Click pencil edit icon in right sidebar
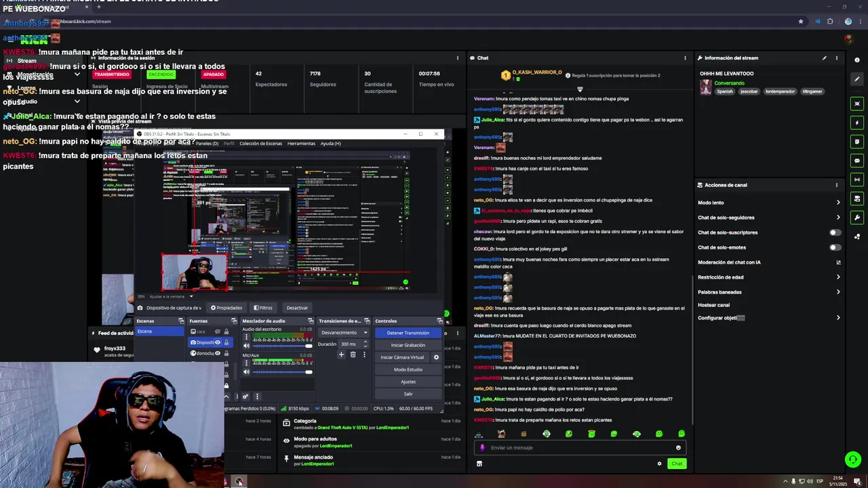The height and width of the screenshot is (488, 868). coord(857,79)
